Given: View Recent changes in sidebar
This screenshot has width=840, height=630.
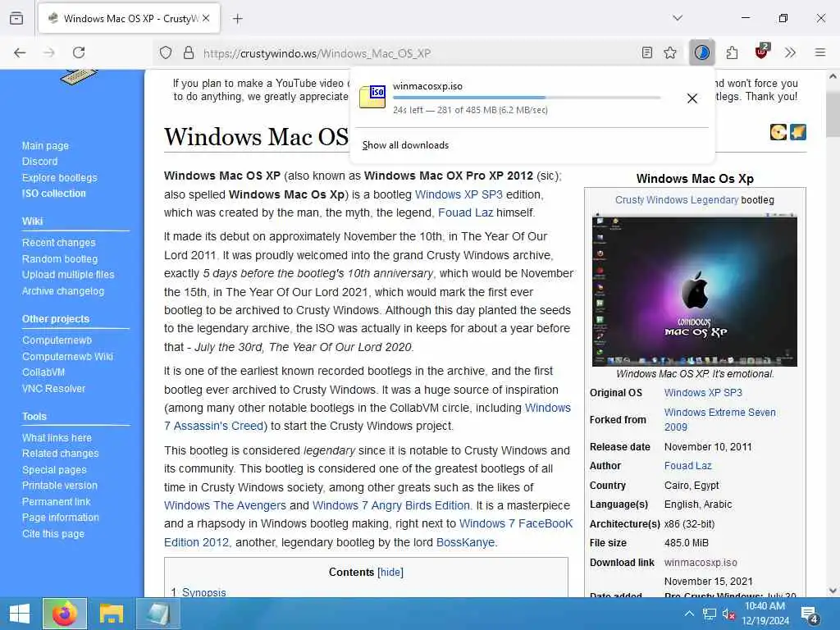Looking at the screenshot, I should 58,243.
